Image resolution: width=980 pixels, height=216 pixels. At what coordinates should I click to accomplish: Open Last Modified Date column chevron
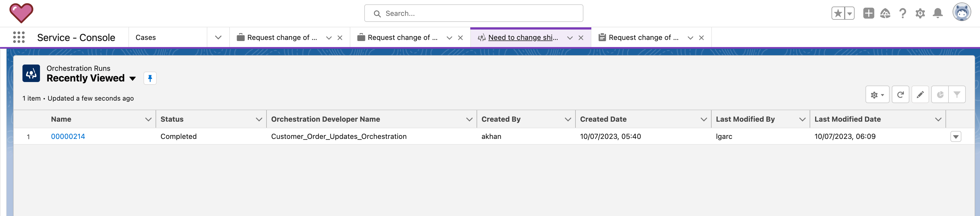tap(938, 119)
